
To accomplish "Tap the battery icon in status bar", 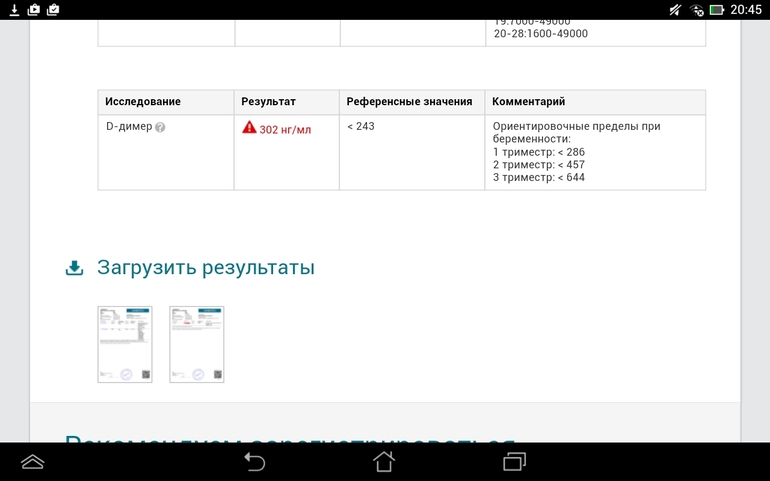I will 716,9.
